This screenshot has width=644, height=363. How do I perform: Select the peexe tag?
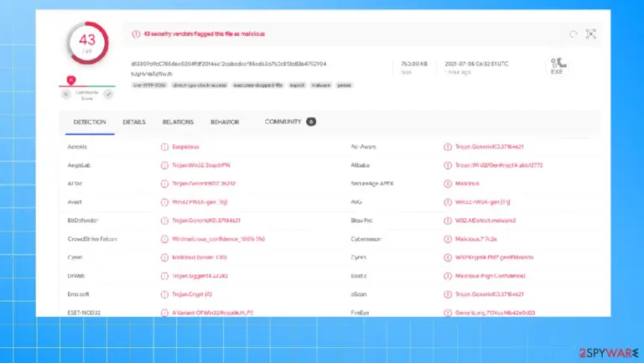pos(344,85)
